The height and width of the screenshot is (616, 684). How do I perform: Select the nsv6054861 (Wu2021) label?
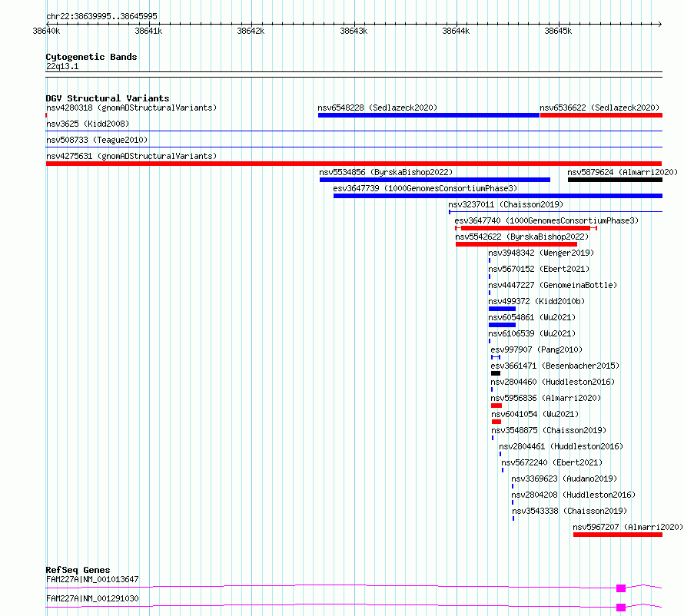[532, 317]
